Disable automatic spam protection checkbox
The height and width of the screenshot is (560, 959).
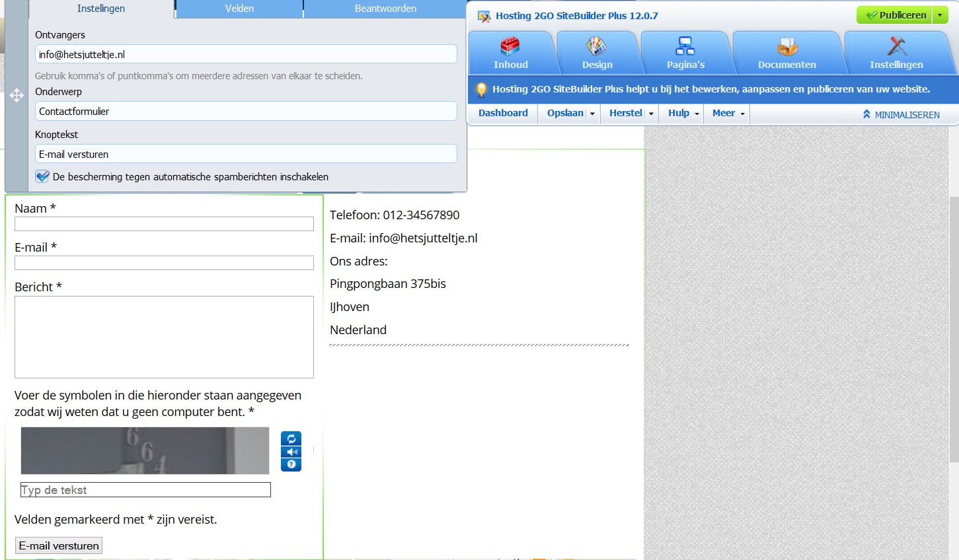click(x=42, y=176)
